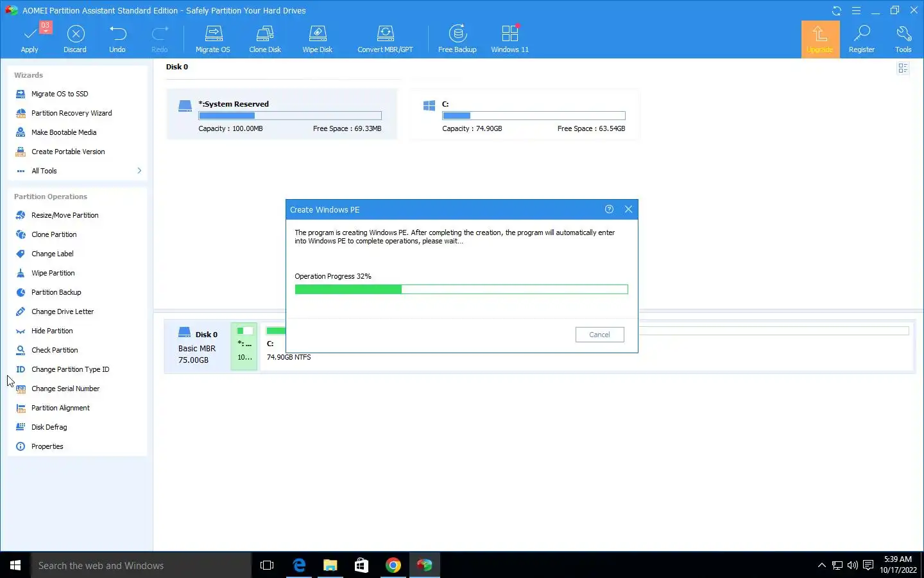Viewport: 924px width, 578px height.
Task: Check Windows 11 compatibility tool
Action: click(510, 39)
